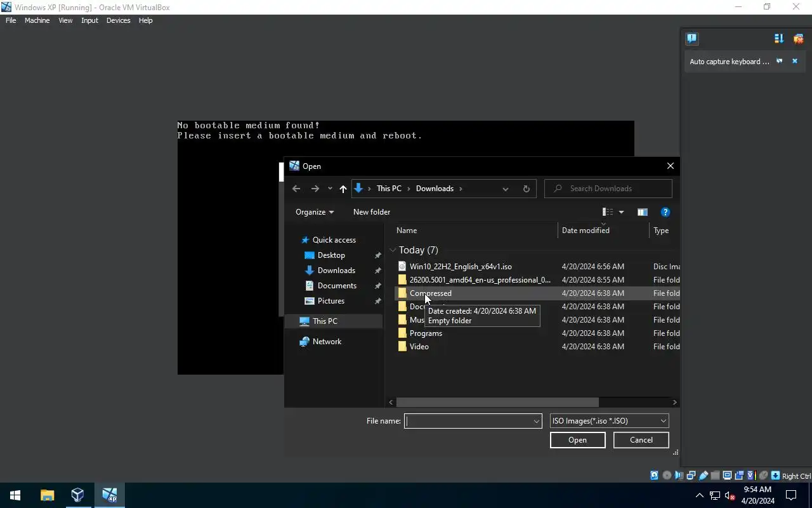Open the notification center icon in VirtualBox panel
This screenshot has height=508, width=812.
[x=691, y=38]
